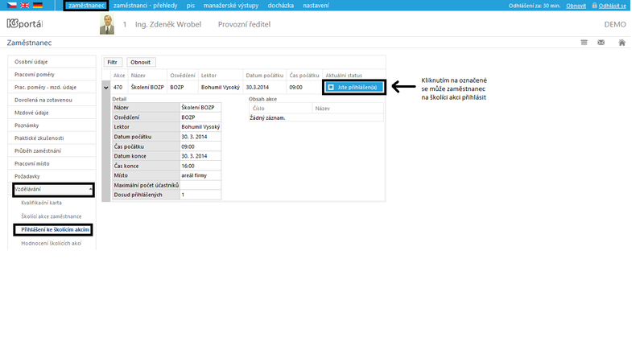This screenshot has height=362, width=644.
Task: Open the mail envelope icon
Action: coord(601,43)
